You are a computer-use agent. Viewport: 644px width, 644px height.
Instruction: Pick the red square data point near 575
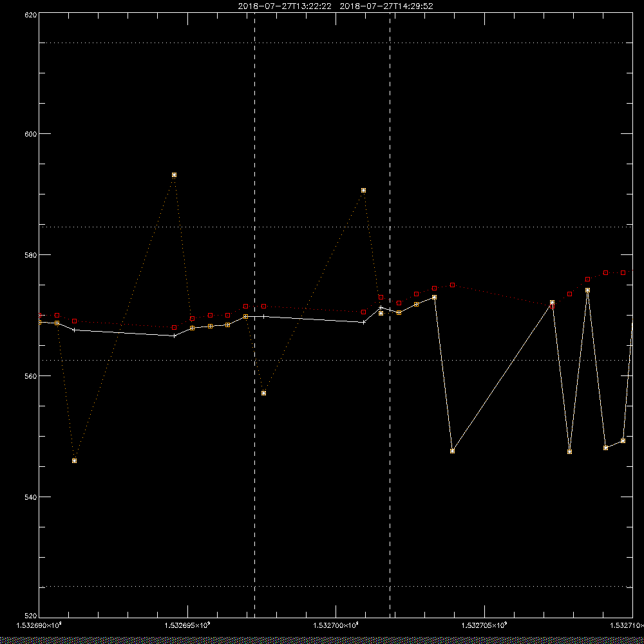452,285
